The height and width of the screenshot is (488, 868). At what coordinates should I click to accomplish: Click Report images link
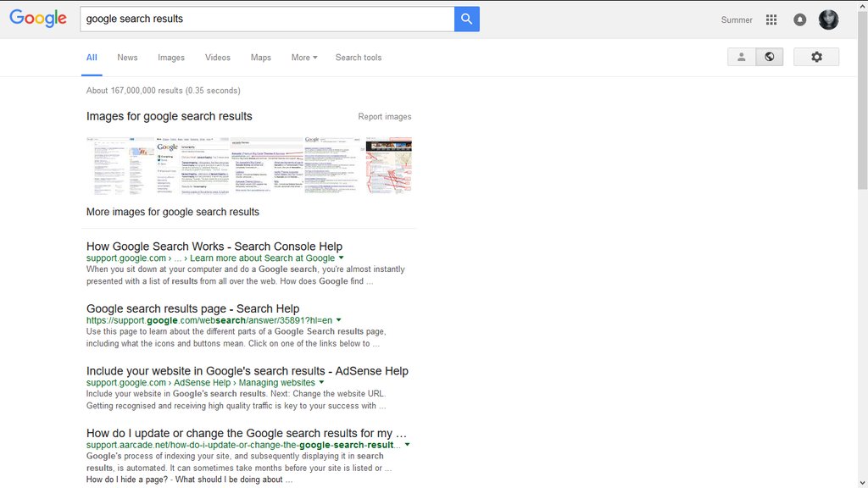386,116
